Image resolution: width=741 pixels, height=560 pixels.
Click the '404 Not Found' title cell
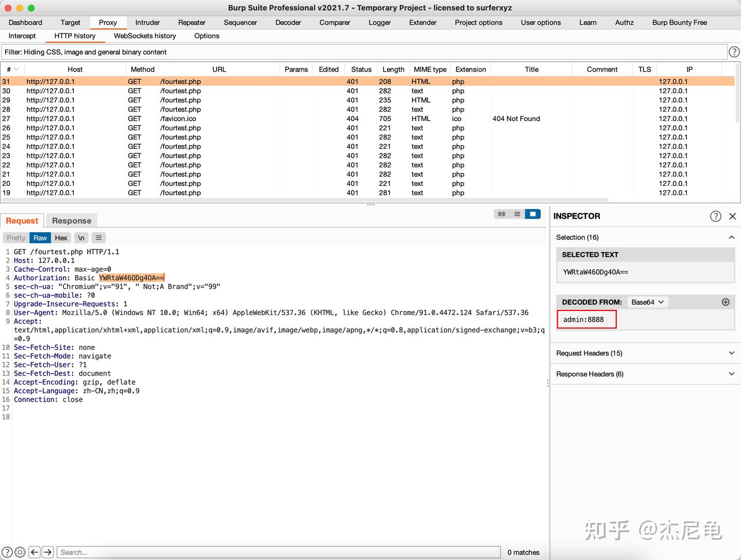pyautogui.click(x=516, y=119)
